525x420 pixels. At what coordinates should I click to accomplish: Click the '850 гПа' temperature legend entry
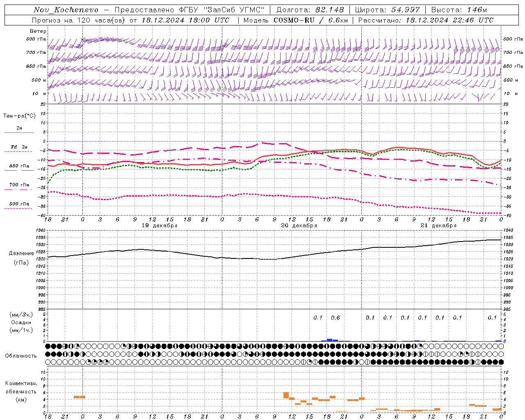(19, 166)
